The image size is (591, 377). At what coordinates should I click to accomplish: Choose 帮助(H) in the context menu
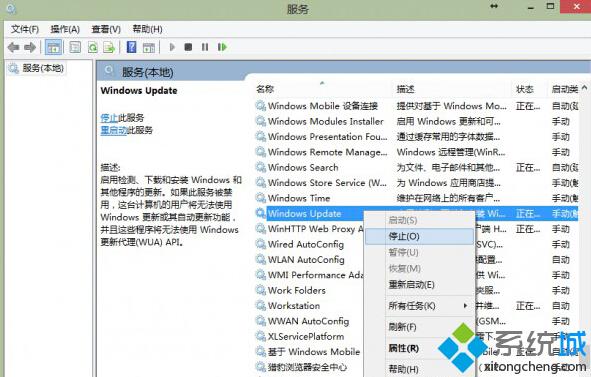pos(420,369)
